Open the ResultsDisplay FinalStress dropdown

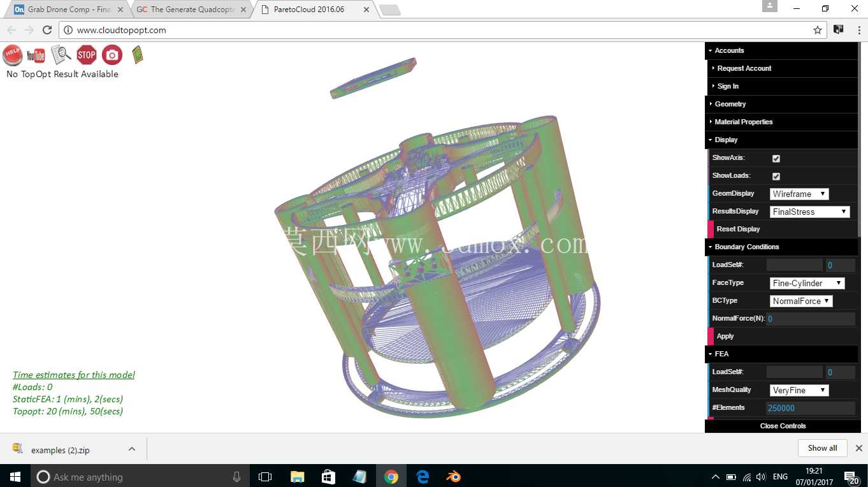tap(810, 212)
